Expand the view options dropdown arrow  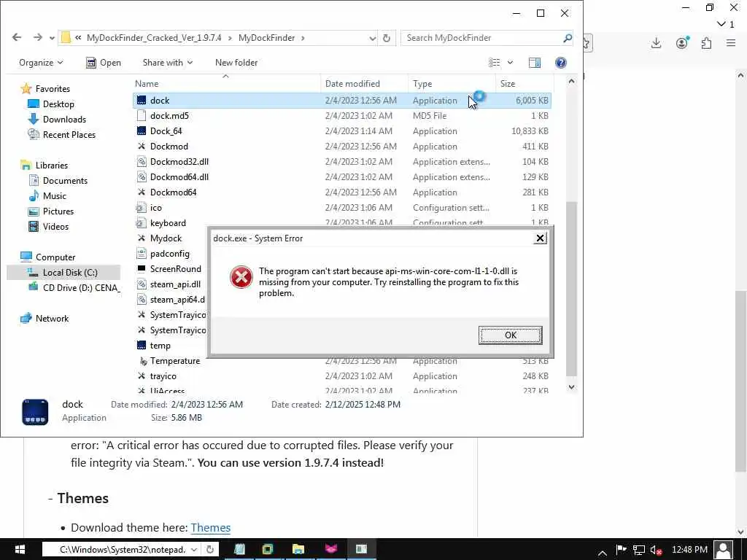tap(510, 63)
